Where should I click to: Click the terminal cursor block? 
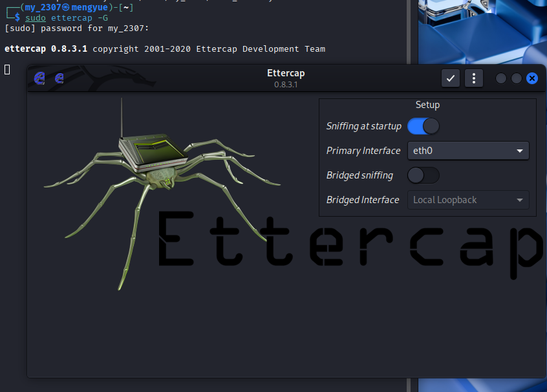(x=7, y=70)
